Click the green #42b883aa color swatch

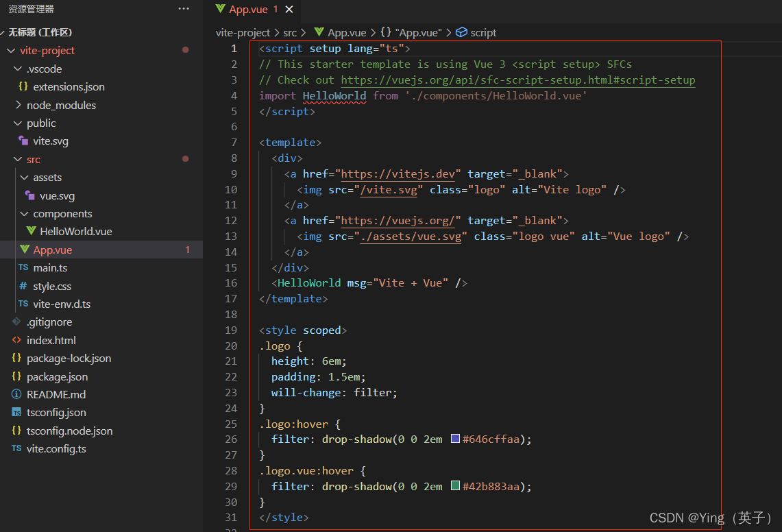point(455,486)
